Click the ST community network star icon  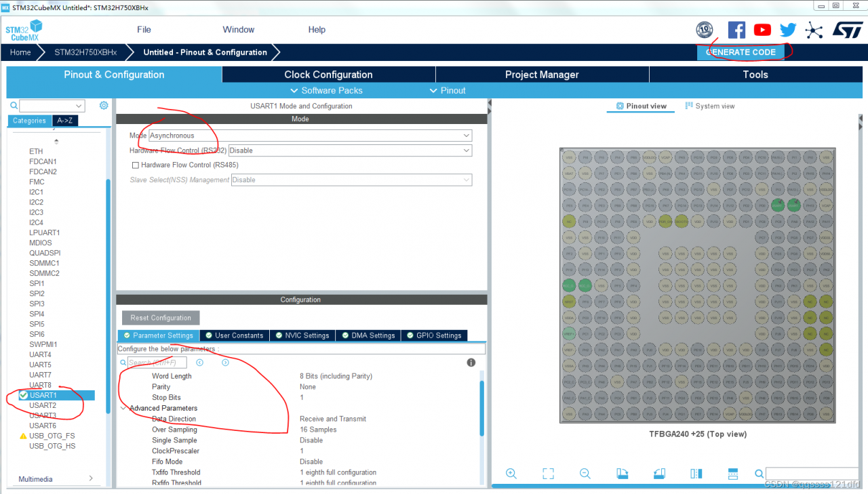click(814, 30)
